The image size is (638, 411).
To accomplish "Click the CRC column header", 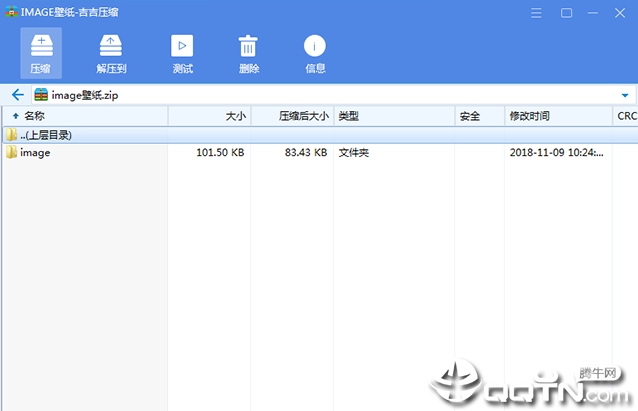I will coord(625,116).
